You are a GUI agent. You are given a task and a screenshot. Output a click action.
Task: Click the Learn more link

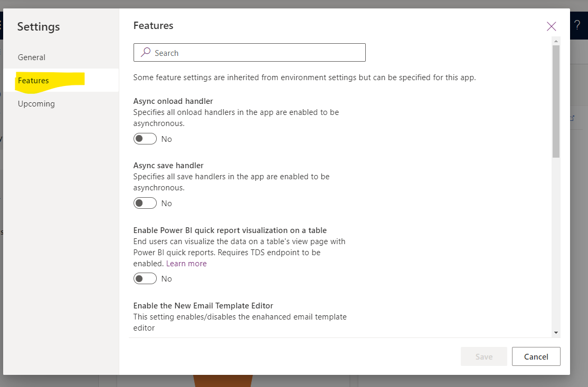tap(186, 263)
